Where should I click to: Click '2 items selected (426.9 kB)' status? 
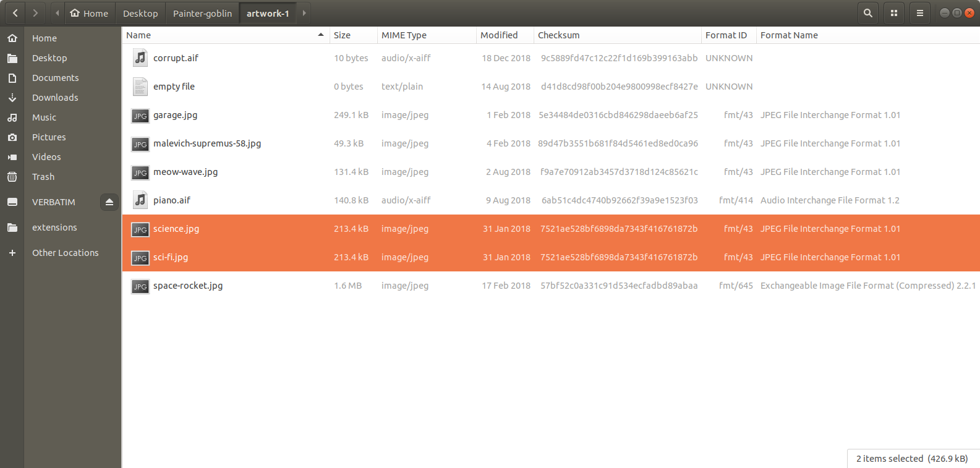click(x=912, y=459)
